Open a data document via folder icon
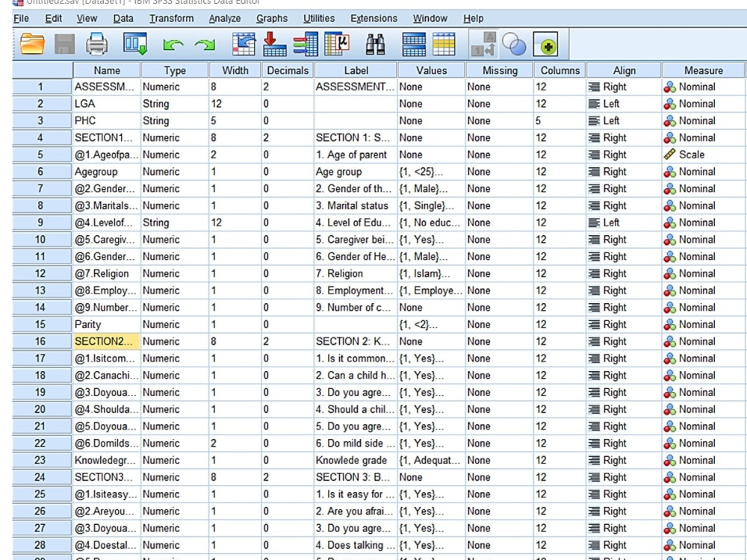Viewport: 747px width, 560px height. pyautogui.click(x=32, y=44)
